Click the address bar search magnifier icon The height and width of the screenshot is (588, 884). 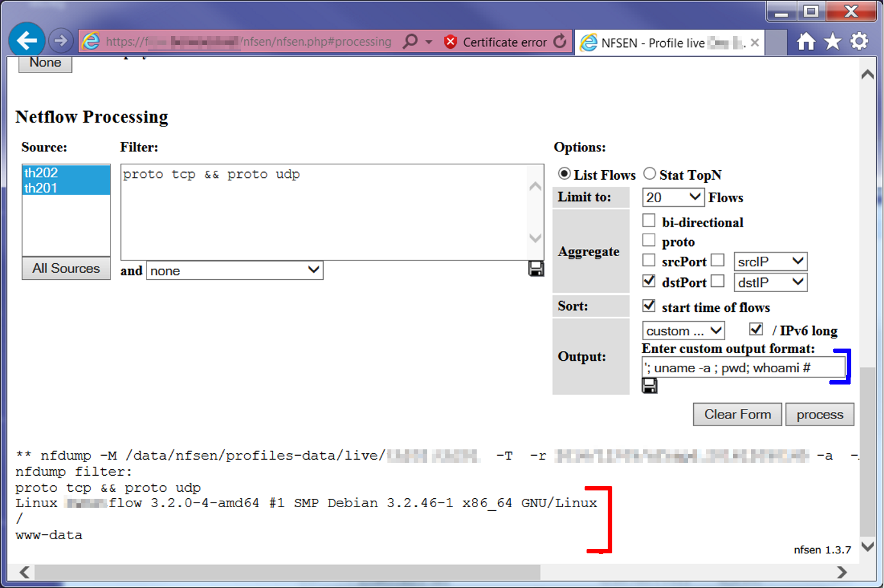(410, 42)
